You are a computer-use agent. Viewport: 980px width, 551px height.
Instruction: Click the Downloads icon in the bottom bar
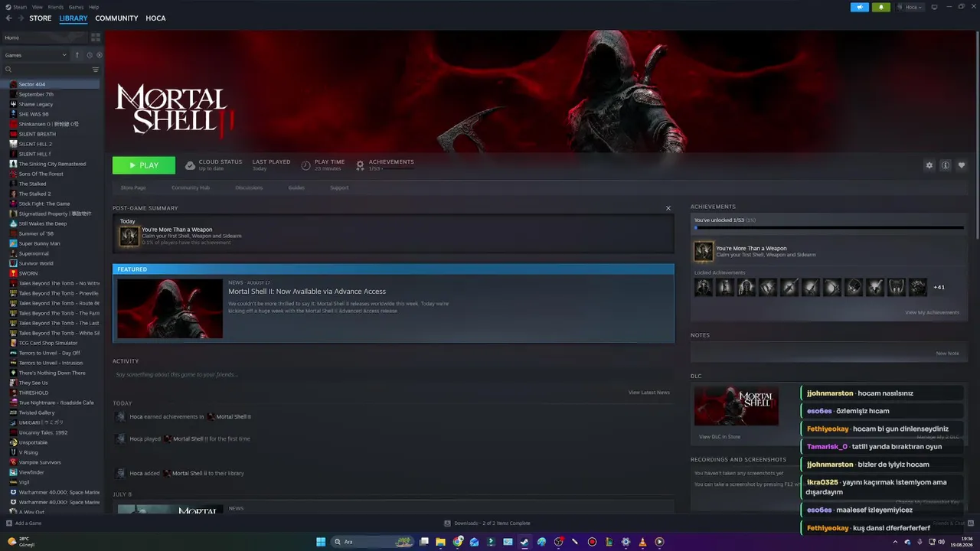point(447,523)
